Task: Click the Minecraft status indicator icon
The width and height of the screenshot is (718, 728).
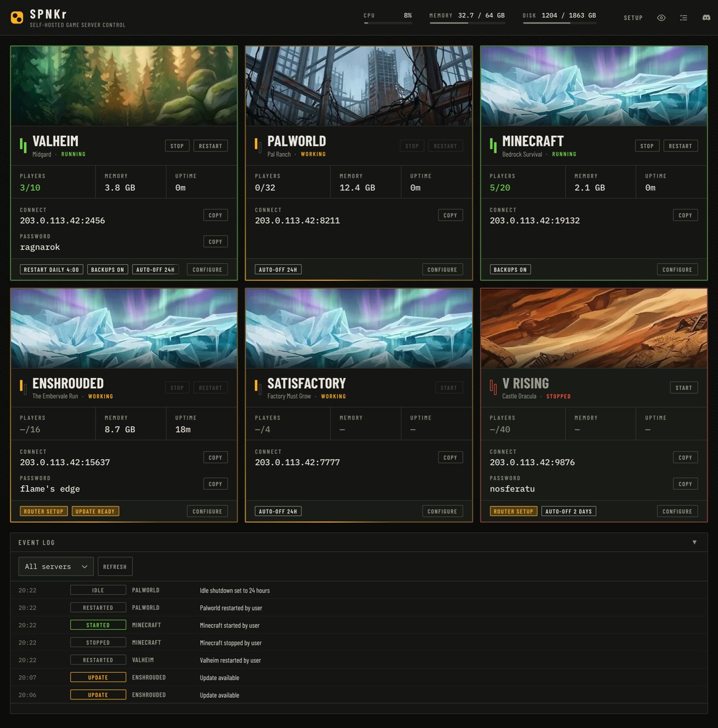Action: pos(493,145)
